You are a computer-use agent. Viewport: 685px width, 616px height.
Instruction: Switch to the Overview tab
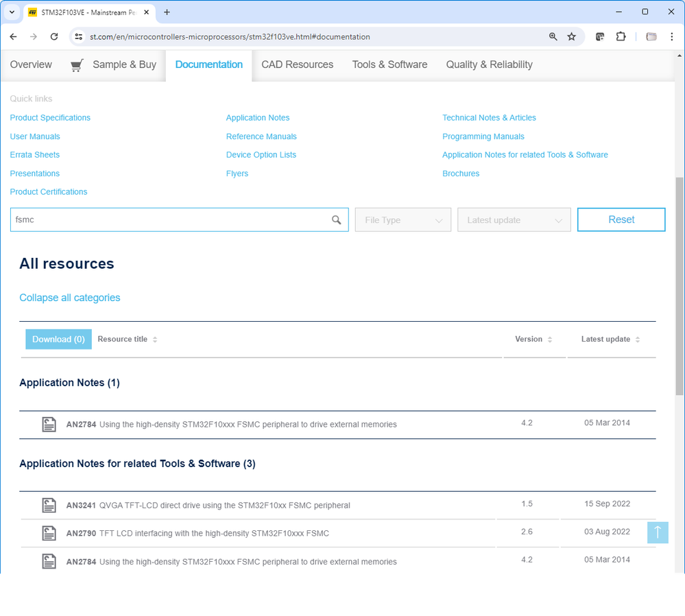[x=31, y=64]
